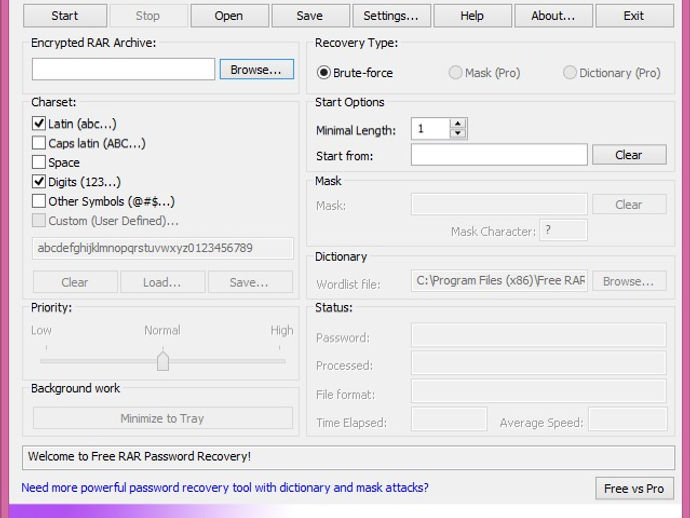
Task: Click the File format status field
Action: tap(539, 391)
